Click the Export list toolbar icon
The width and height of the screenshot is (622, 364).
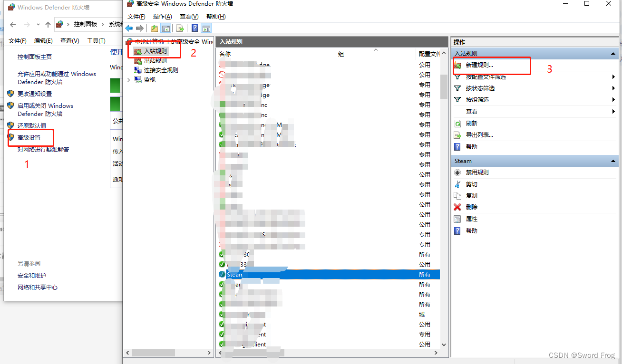pos(180,28)
